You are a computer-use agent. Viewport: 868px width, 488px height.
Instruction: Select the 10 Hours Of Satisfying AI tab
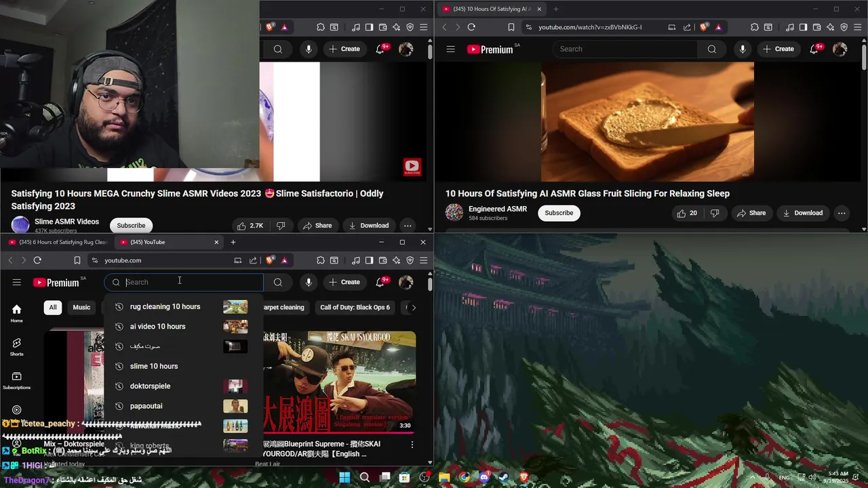click(492, 9)
